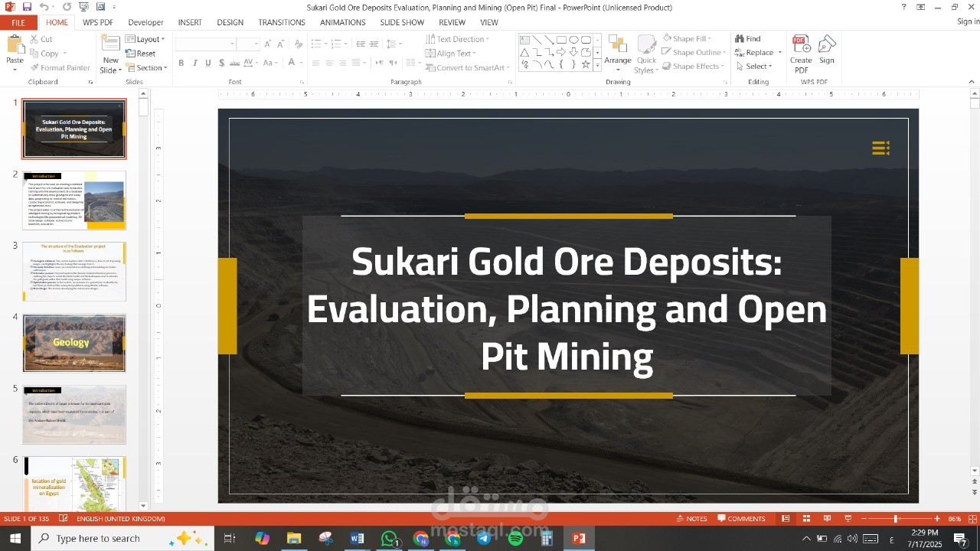The image size is (980, 551).
Task: Click COMMENTS button in status bar
Action: tap(741, 519)
